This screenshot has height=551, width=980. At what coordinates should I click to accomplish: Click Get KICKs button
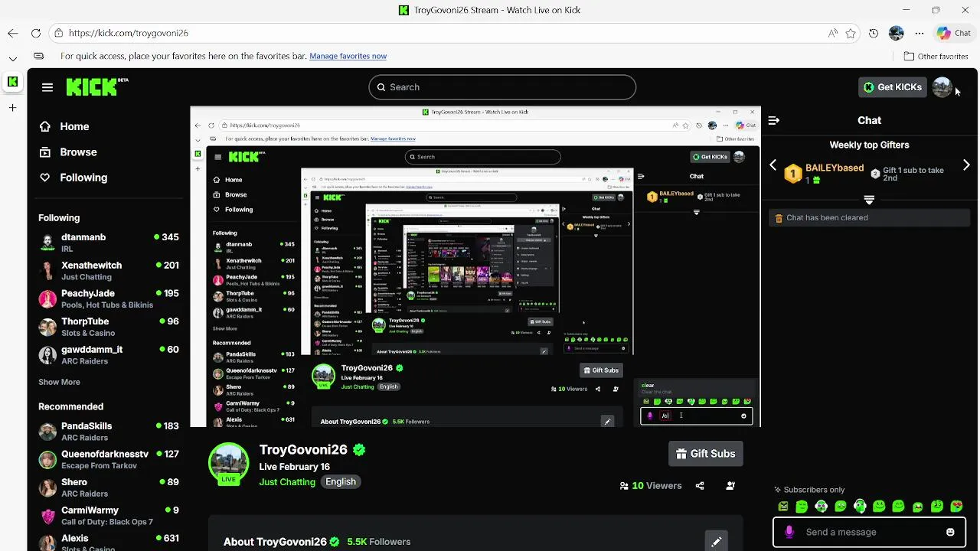pos(892,87)
